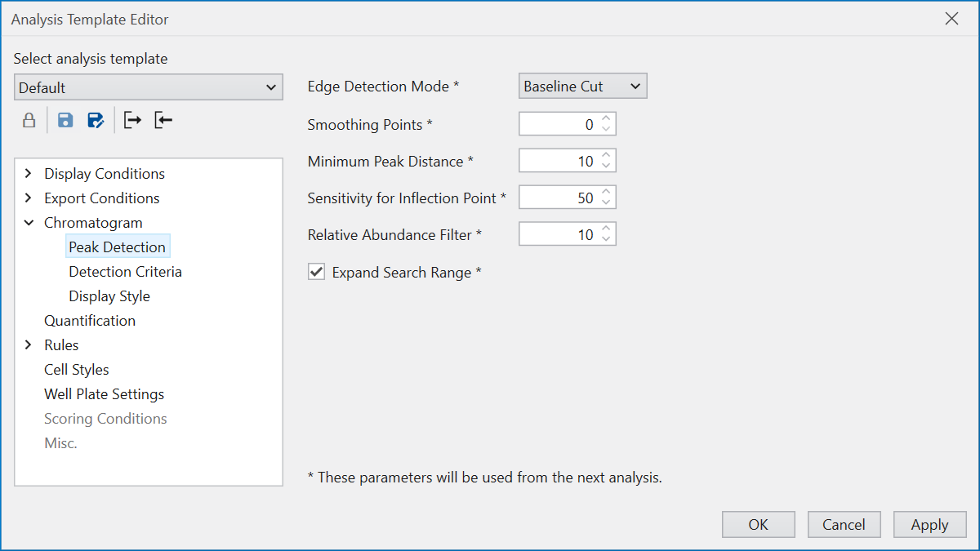980x551 pixels.
Task: Click the save-as template icon with pencil
Action: click(x=96, y=121)
